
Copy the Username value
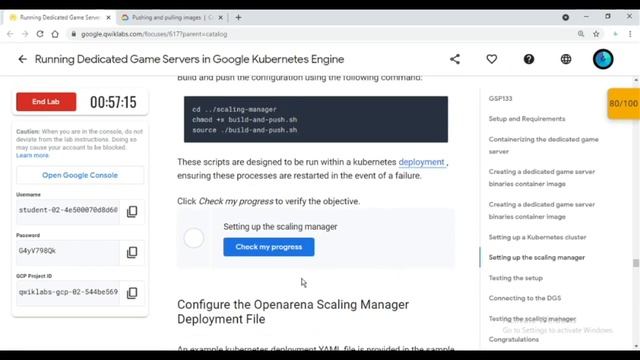click(x=132, y=211)
